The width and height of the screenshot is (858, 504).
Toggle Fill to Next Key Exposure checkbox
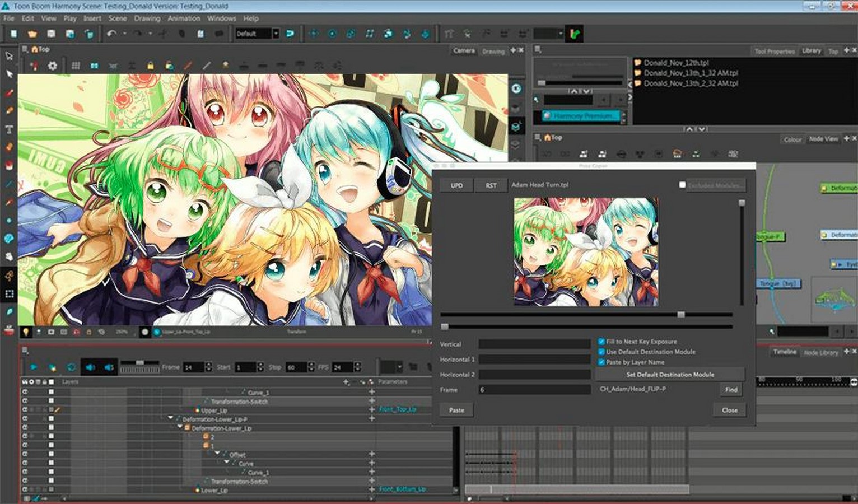601,342
